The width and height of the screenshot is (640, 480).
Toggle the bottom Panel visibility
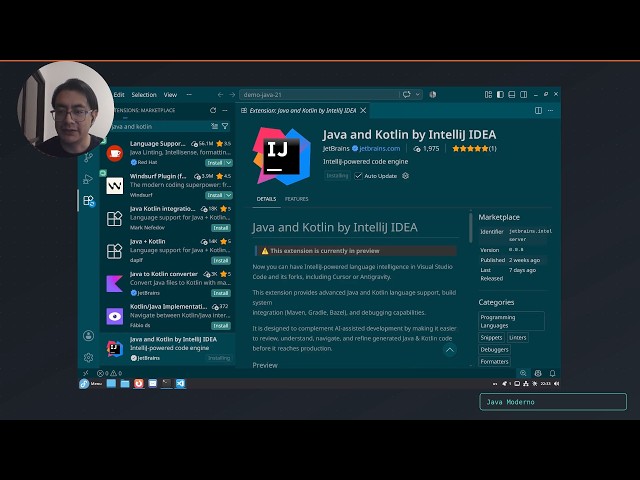coord(512,95)
